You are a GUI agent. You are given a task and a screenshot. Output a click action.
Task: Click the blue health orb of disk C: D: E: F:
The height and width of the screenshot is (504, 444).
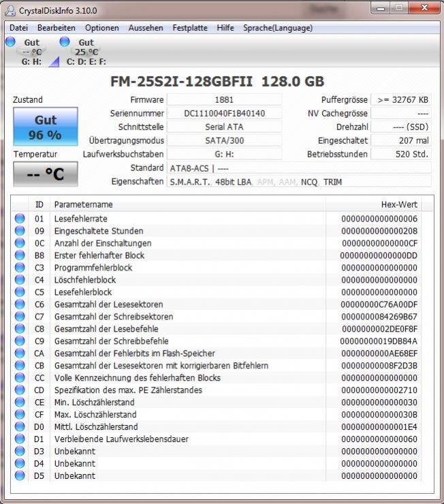click(65, 42)
